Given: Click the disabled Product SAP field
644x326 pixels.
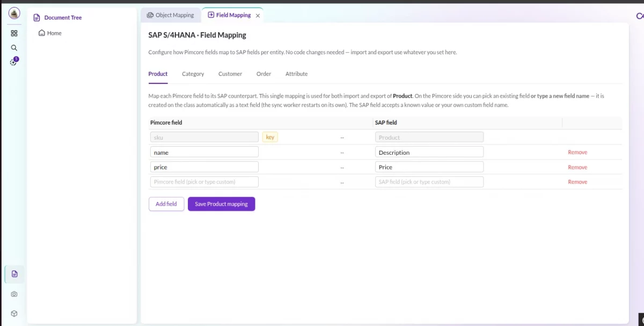Looking at the screenshot, I should (429, 137).
